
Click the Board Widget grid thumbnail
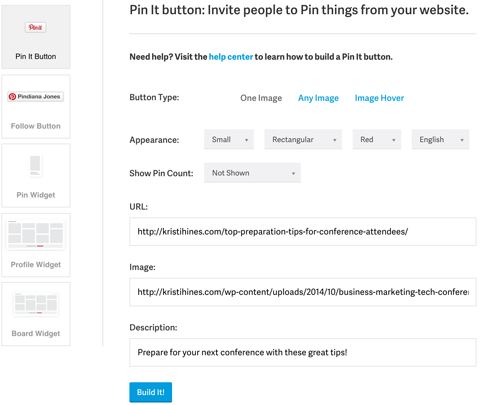point(36,304)
